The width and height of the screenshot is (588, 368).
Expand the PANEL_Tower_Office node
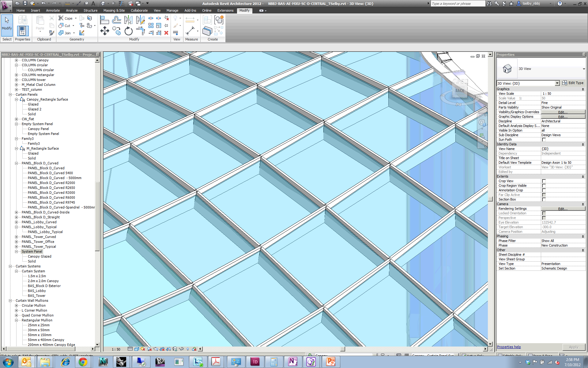pyautogui.click(x=17, y=242)
